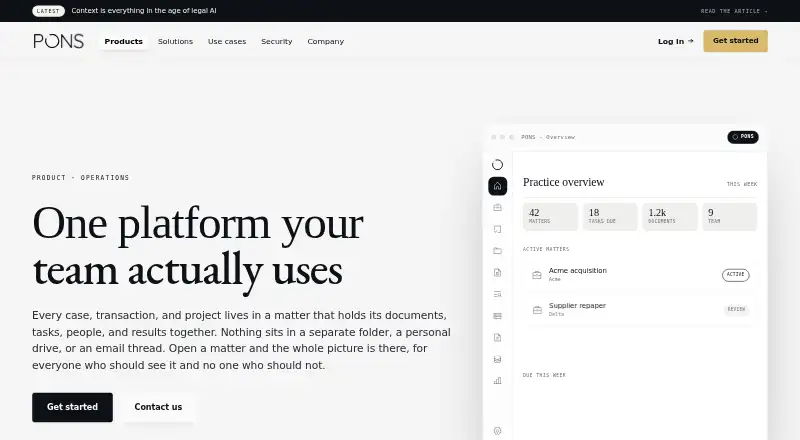800x440 pixels.
Task: Open the chat bubble icon in the sidebar
Action: (x=497, y=229)
